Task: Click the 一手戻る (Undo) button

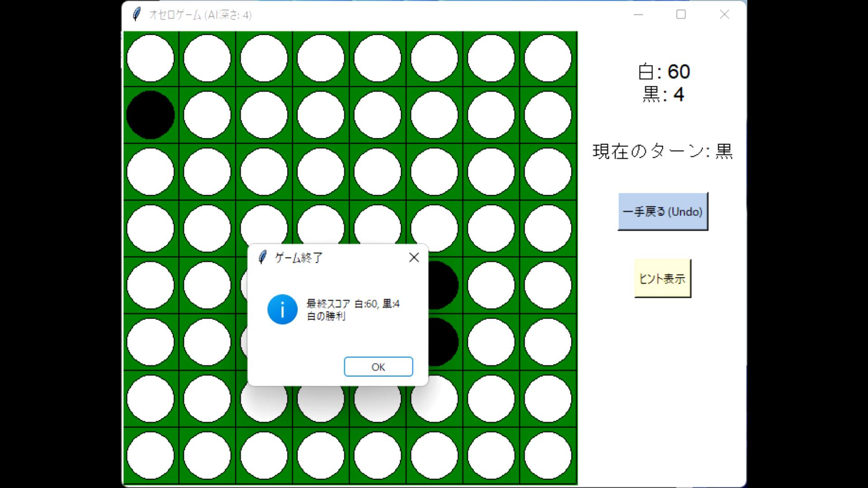Action: (x=662, y=211)
